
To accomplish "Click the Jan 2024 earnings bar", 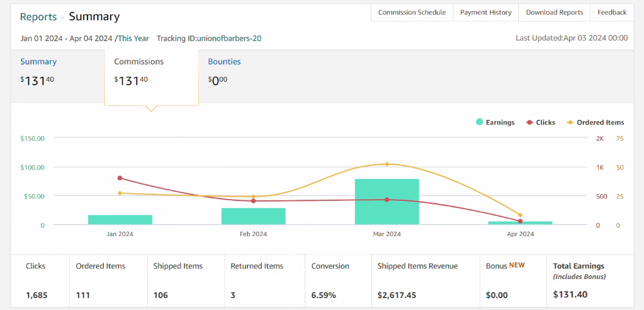I will (120, 219).
